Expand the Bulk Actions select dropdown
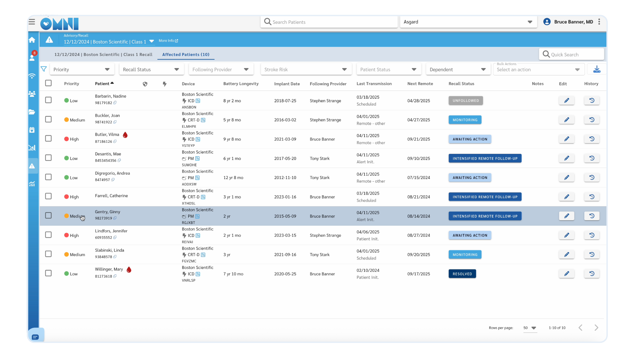This screenshot has height=362, width=644. point(538,70)
